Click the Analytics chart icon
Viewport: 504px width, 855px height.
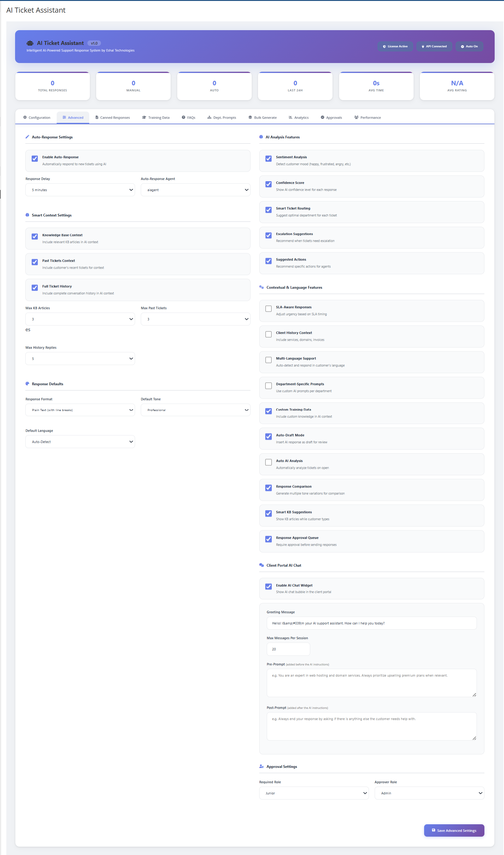click(290, 117)
